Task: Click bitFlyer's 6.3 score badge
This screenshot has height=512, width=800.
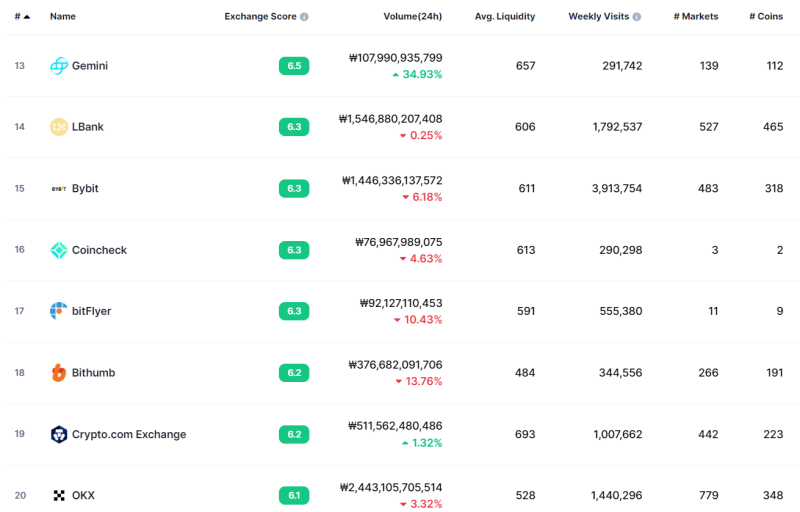Action: (294, 311)
